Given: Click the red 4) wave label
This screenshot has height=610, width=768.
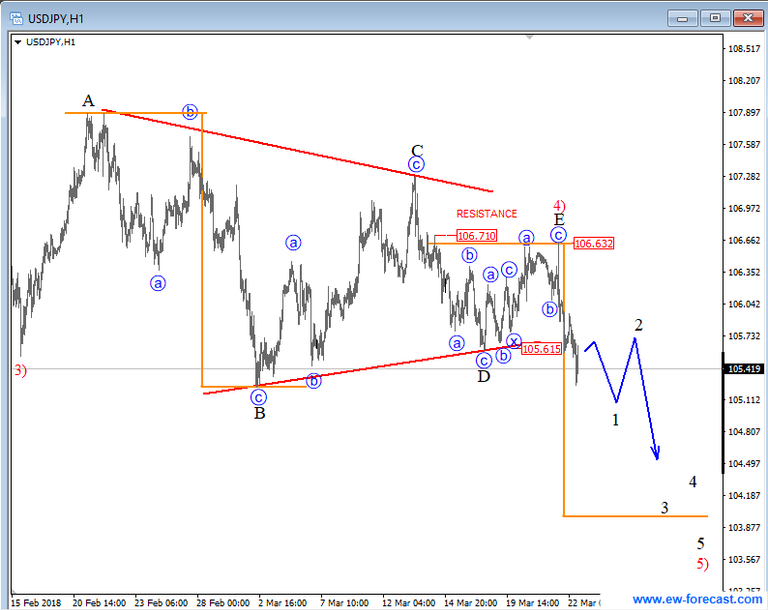Looking at the screenshot, I should tap(559, 205).
